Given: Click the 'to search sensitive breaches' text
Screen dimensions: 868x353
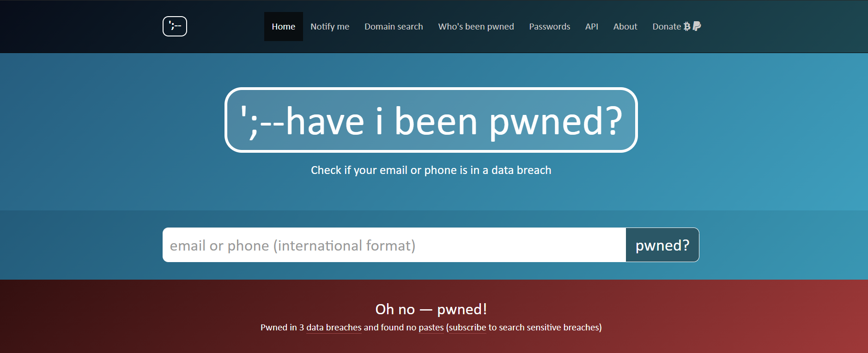Looking at the screenshot, I should 544,328.
